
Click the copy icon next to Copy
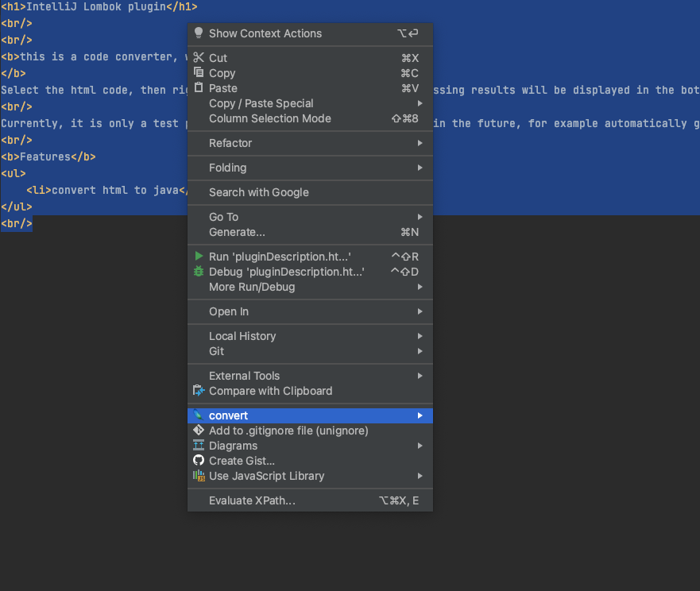coord(199,72)
